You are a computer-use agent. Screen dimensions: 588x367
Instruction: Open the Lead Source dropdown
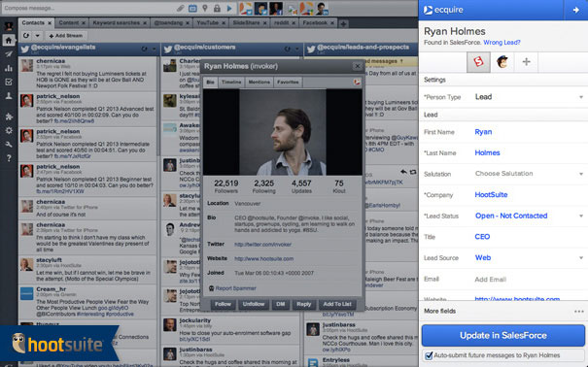coord(529,257)
